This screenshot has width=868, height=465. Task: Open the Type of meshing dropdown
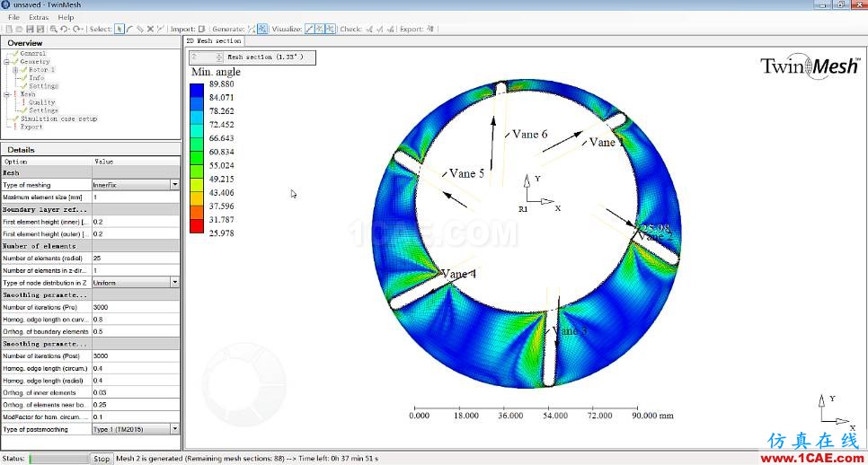pos(174,185)
